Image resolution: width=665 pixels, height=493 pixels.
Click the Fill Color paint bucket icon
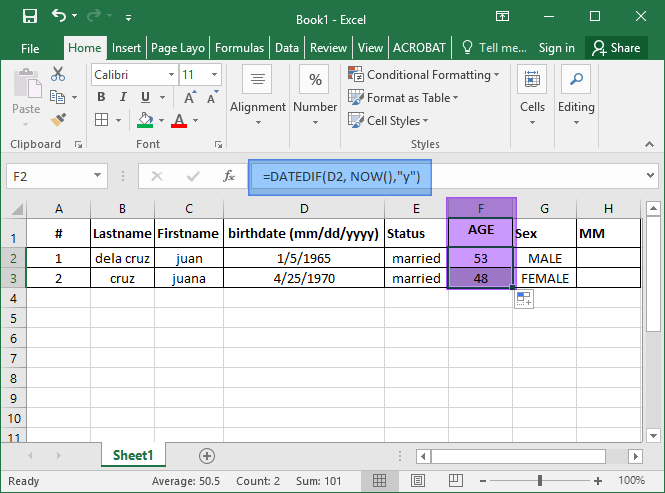pos(145,120)
